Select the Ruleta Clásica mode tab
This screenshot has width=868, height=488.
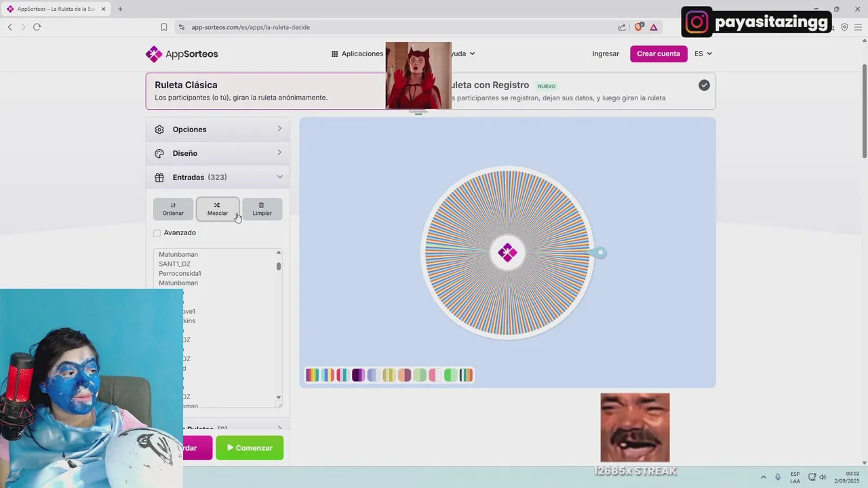tap(266, 91)
